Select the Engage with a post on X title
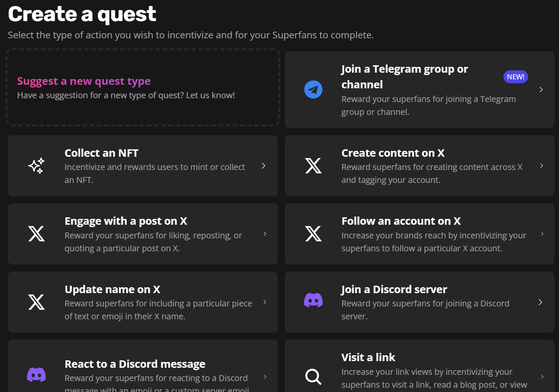 point(126,221)
